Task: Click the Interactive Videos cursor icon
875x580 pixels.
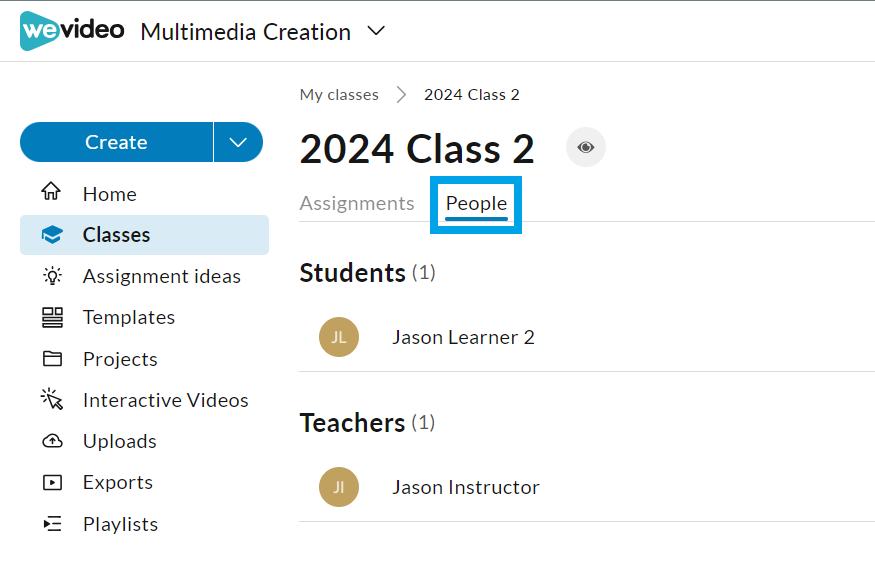Action: [52, 399]
